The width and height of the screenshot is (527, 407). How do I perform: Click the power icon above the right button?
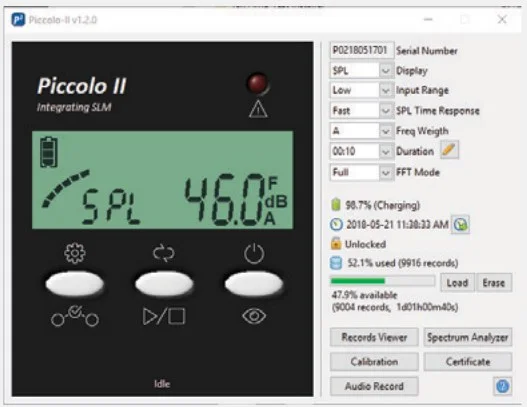(254, 253)
